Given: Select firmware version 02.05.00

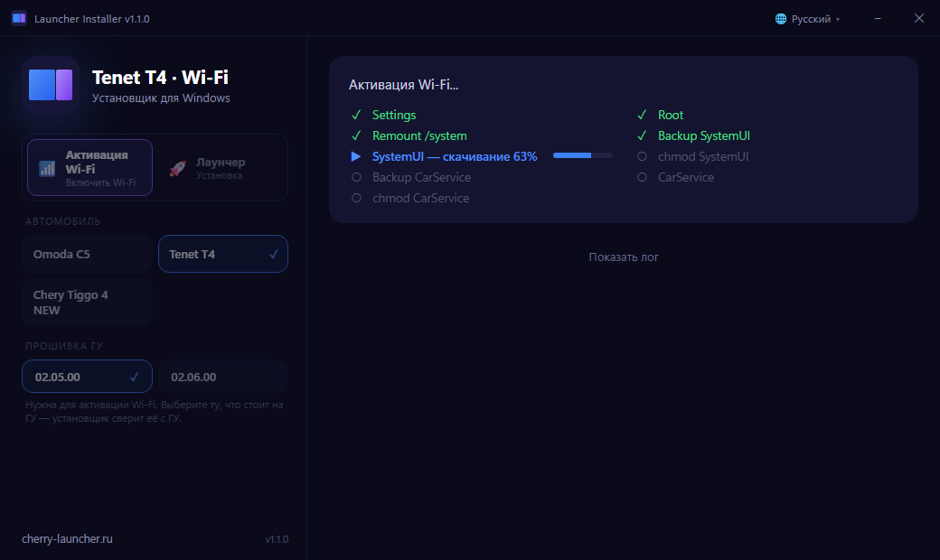Looking at the screenshot, I should 87,376.
